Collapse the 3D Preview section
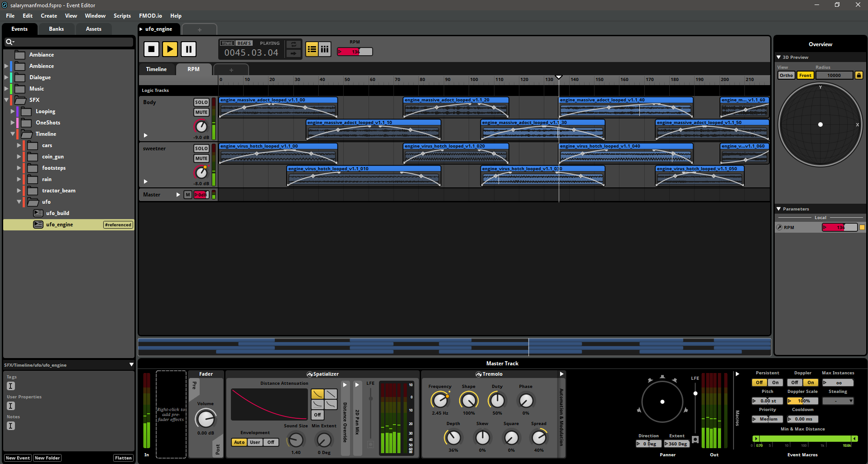868x464 pixels. point(779,57)
